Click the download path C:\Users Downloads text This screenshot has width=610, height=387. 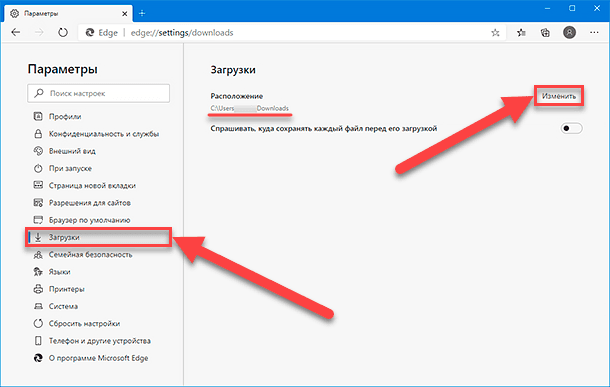click(250, 109)
